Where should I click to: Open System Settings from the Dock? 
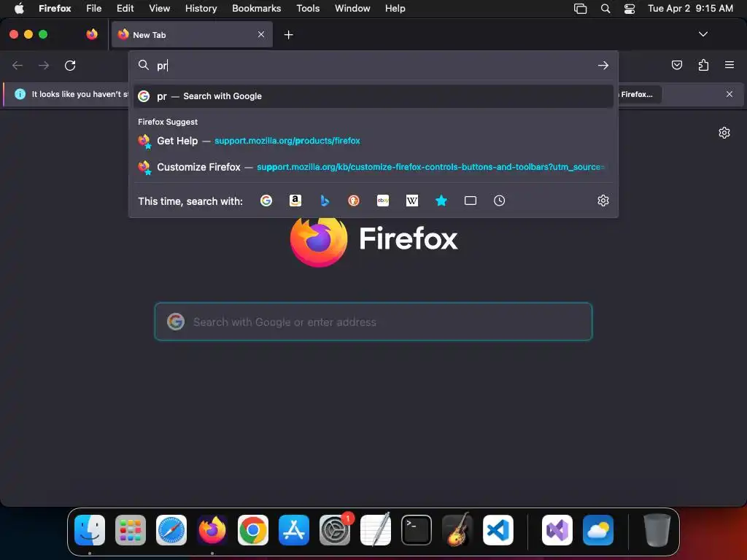[335, 530]
